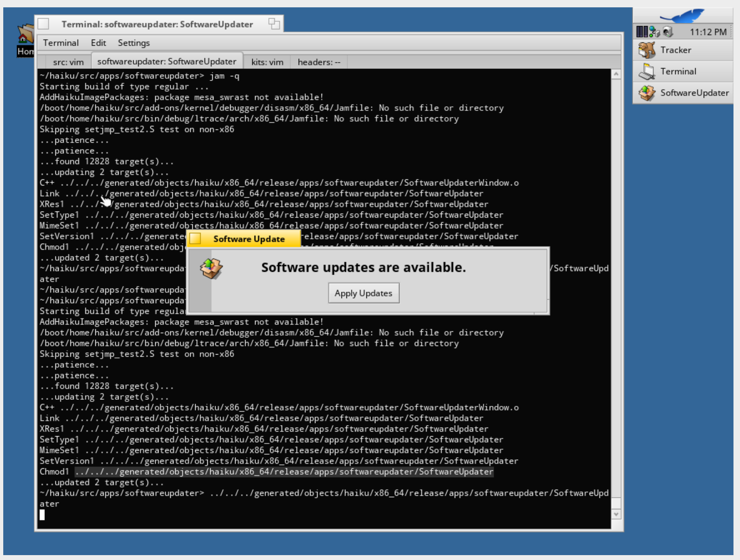Click the first 'Skipping setjmp_test2.S test on non-x86' line

pos(137,129)
